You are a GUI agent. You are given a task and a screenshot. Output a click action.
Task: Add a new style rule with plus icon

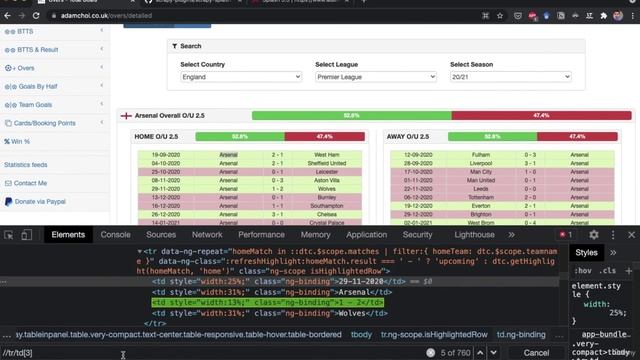pyautogui.click(x=629, y=271)
